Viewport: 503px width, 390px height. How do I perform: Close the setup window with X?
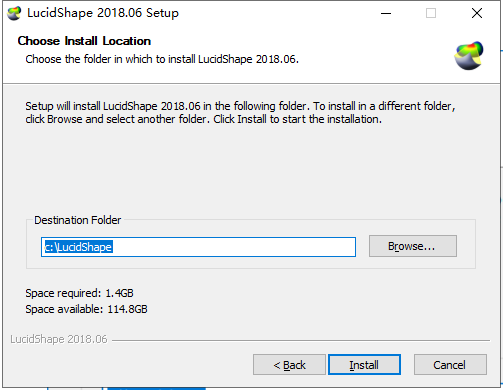click(477, 13)
